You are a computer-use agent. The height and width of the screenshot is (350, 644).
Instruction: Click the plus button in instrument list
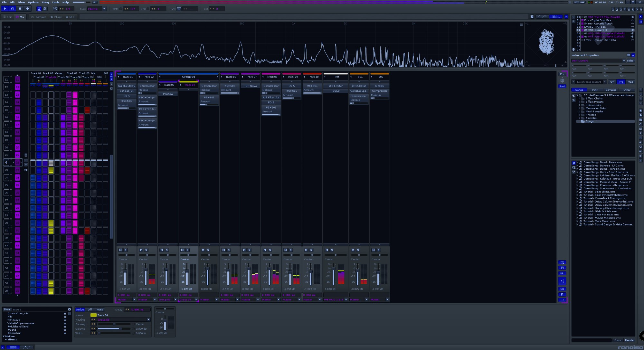tap(573, 21)
